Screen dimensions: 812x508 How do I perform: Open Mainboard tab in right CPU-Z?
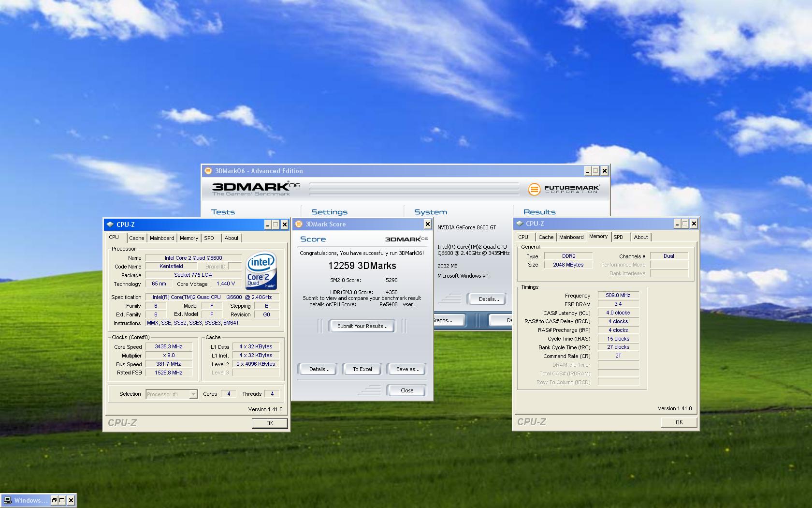tap(571, 237)
